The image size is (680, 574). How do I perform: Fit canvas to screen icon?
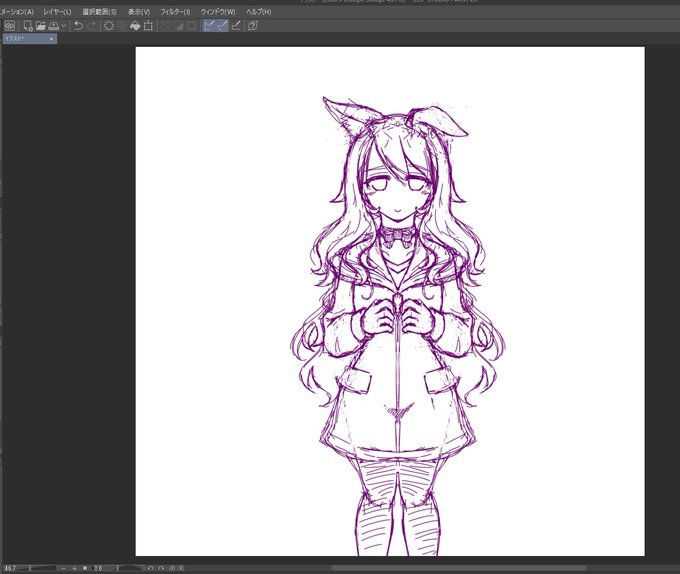point(85,568)
